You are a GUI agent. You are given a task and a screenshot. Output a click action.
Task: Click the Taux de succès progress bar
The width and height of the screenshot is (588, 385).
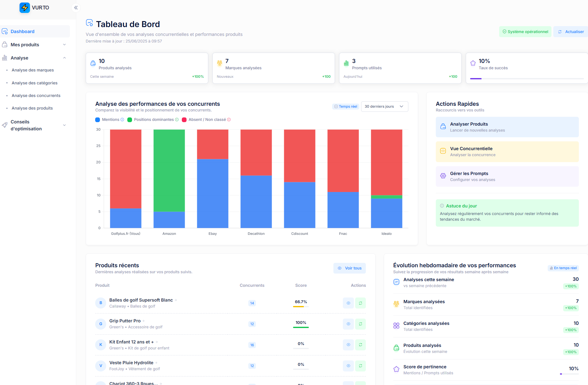[x=527, y=78]
